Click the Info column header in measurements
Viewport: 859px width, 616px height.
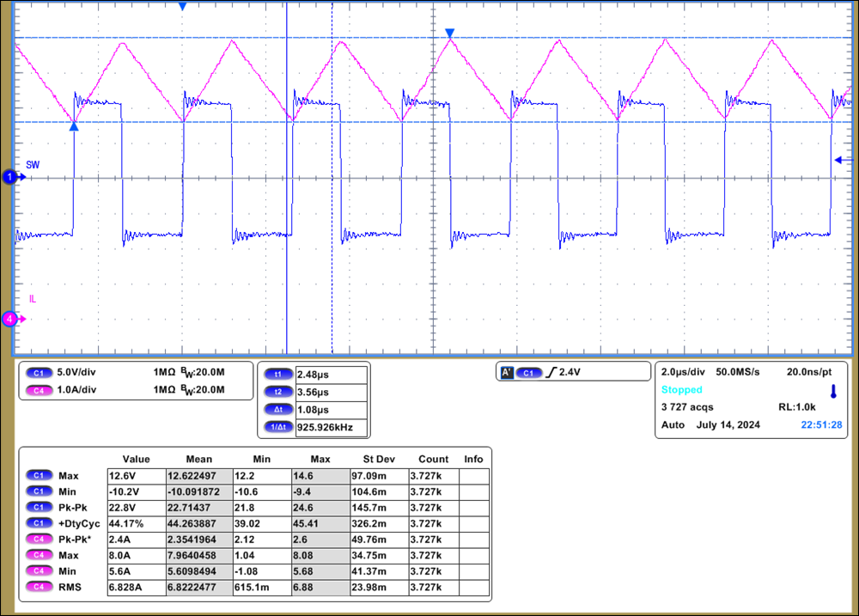(473, 459)
